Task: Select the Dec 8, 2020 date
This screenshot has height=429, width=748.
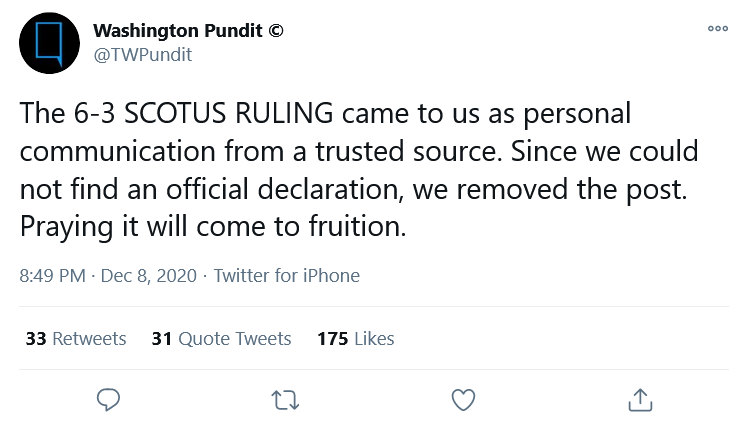Action: tap(148, 276)
